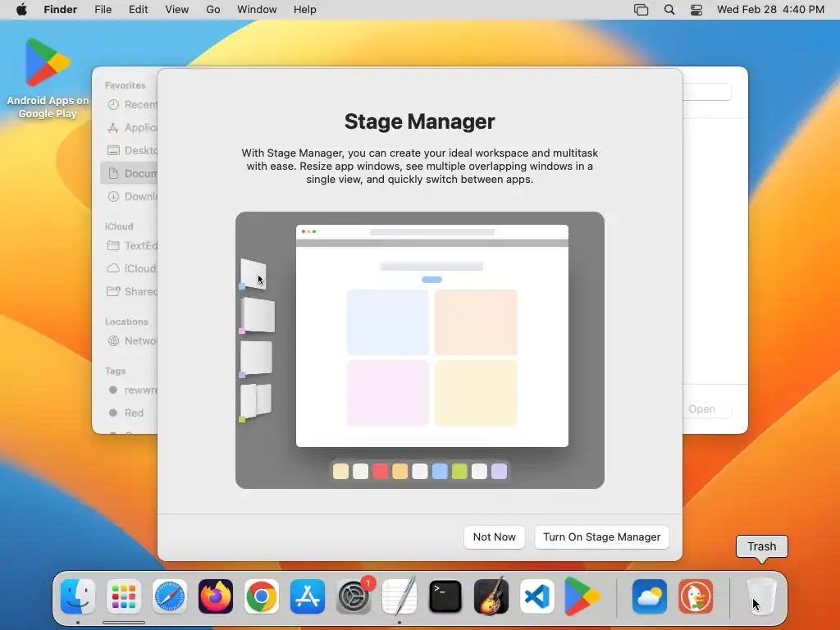Launch Visual Studio Code from the Dock
Viewport: 840px width, 630px height.
coord(537,596)
